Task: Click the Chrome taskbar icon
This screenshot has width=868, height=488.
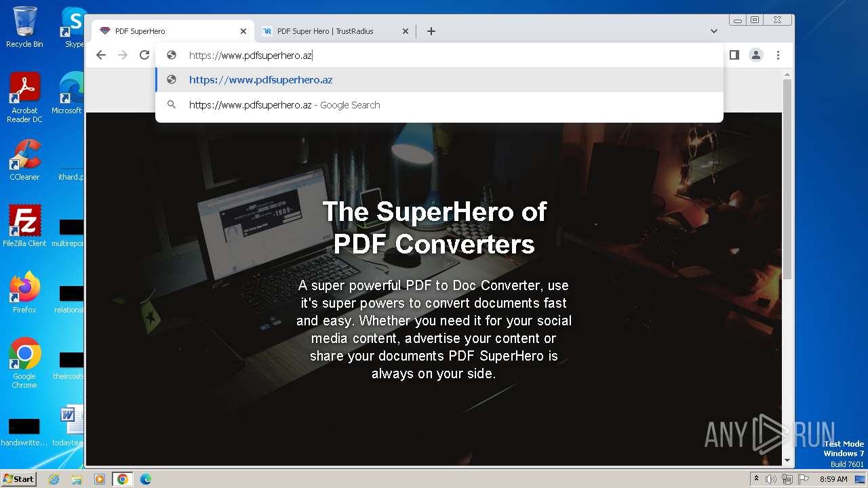Action: point(123,479)
